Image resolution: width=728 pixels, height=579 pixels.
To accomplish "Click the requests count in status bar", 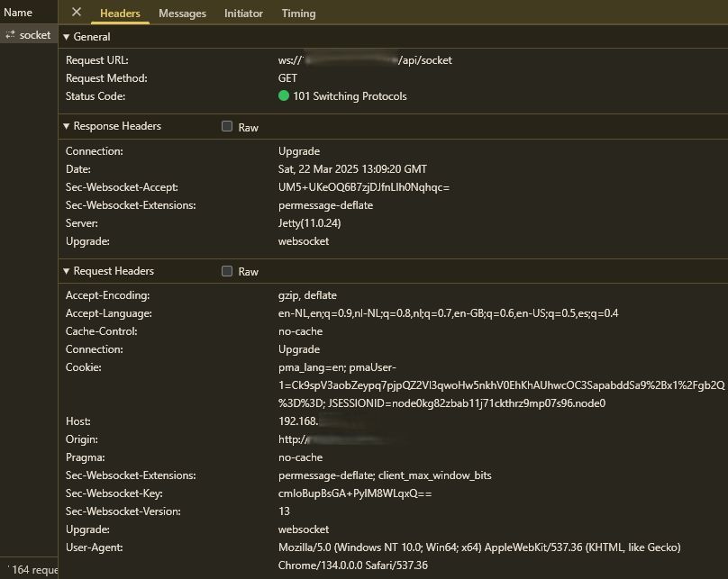I will 34,570.
